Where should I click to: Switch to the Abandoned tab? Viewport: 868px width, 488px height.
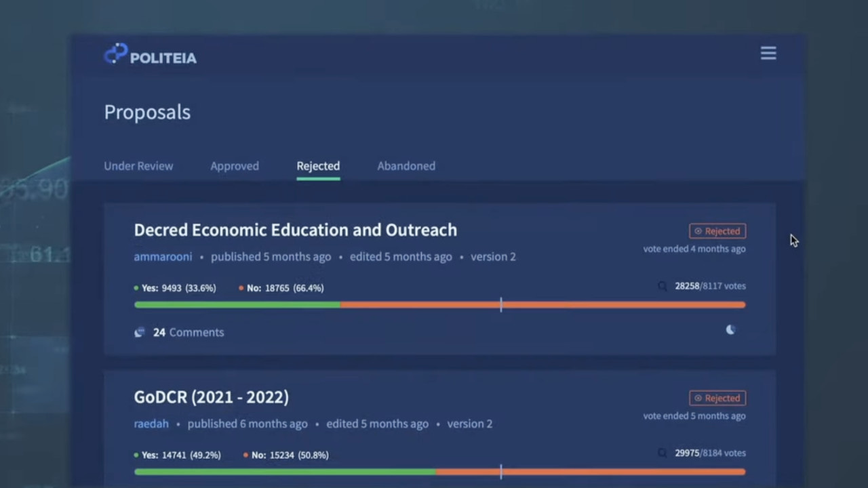pyautogui.click(x=406, y=166)
